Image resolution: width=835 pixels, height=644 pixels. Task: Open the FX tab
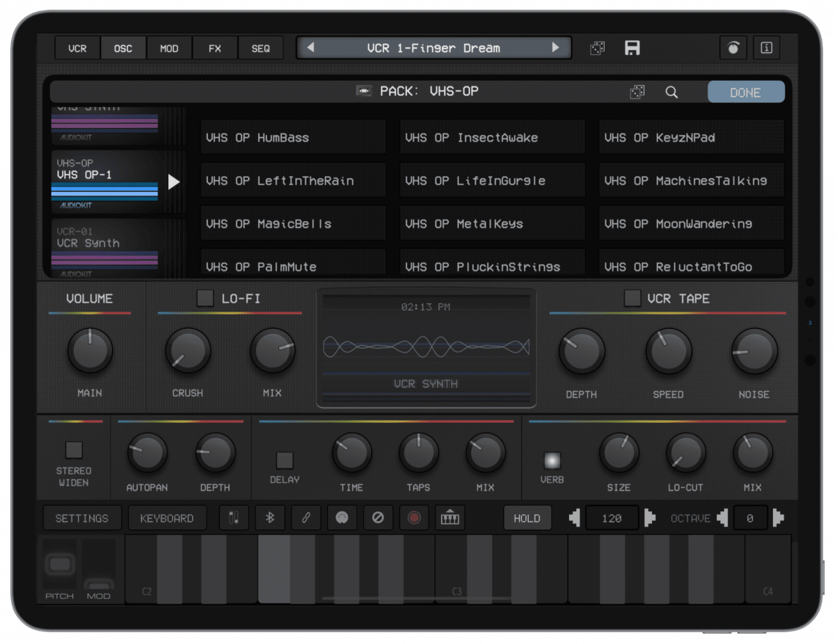point(215,48)
